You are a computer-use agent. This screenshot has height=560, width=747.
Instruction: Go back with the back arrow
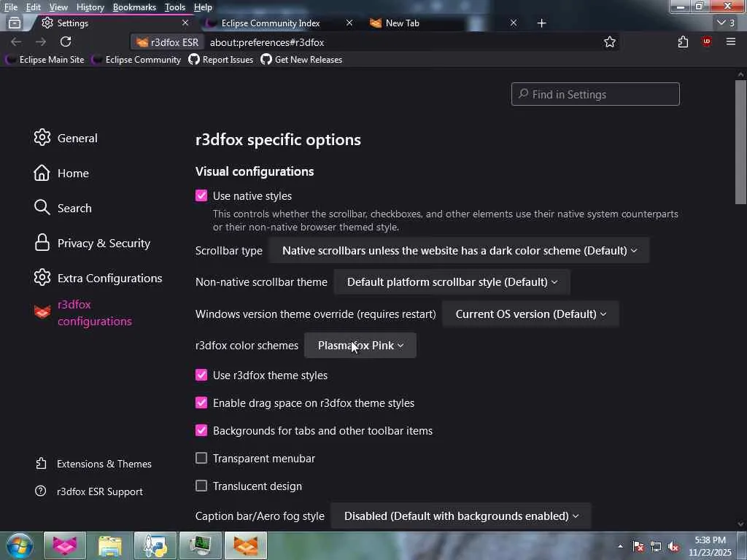click(x=16, y=42)
